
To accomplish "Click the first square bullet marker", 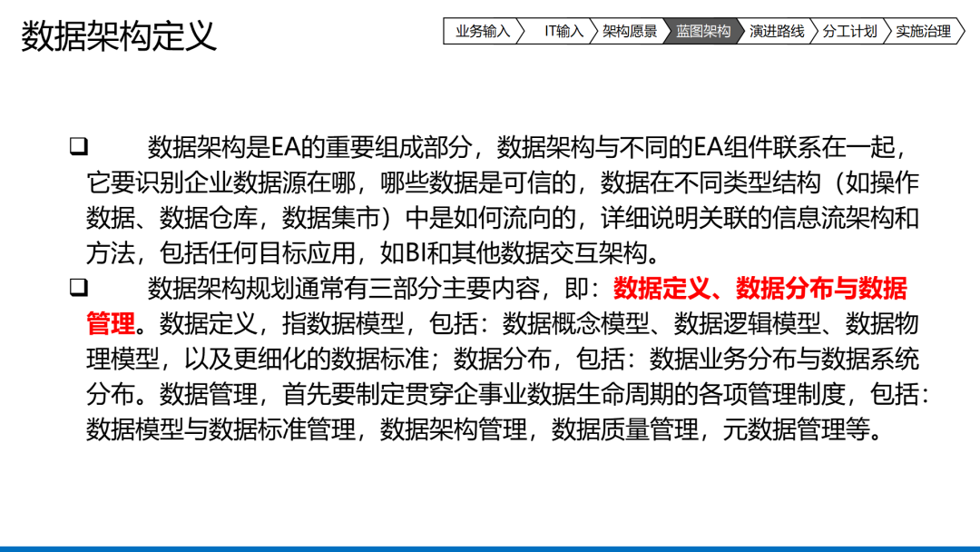I will (x=79, y=146).
